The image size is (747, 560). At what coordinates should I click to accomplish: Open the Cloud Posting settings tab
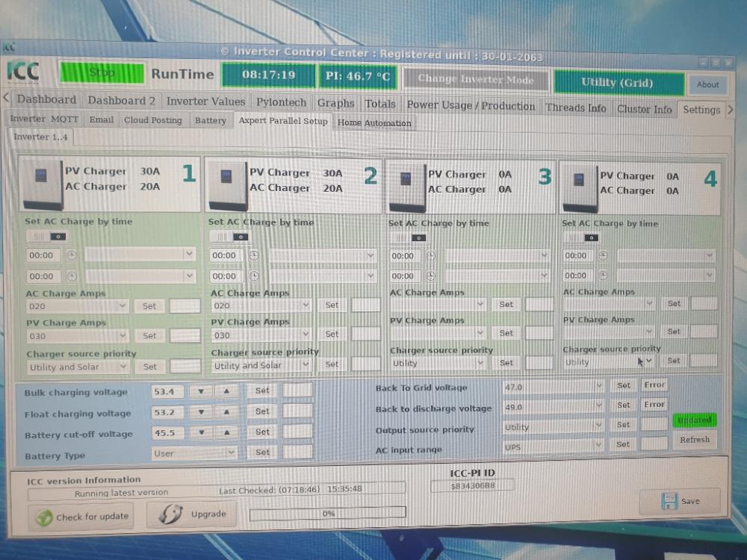(x=153, y=119)
